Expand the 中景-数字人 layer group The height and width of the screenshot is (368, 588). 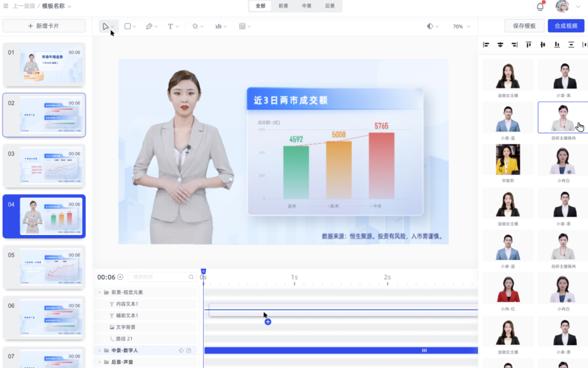click(x=100, y=350)
